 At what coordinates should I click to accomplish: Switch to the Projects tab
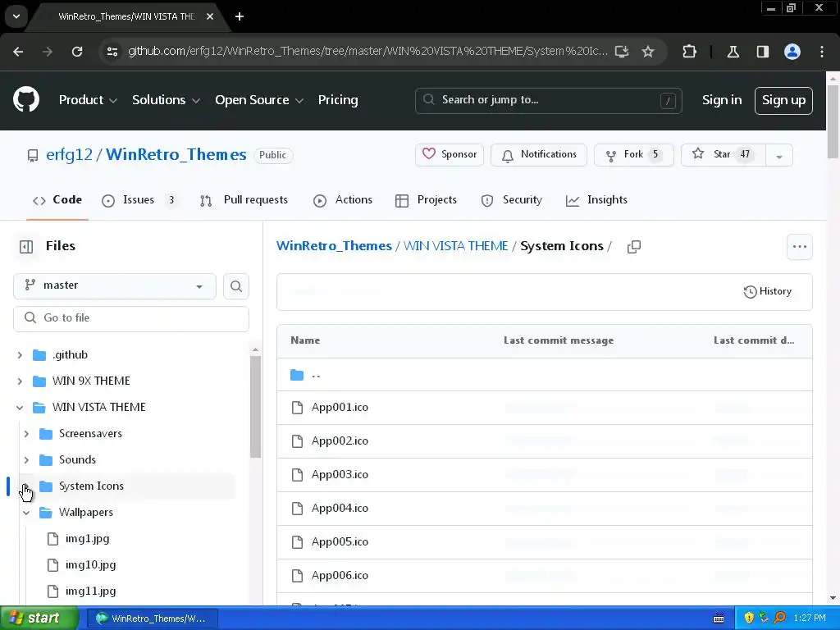[x=426, y=200]
